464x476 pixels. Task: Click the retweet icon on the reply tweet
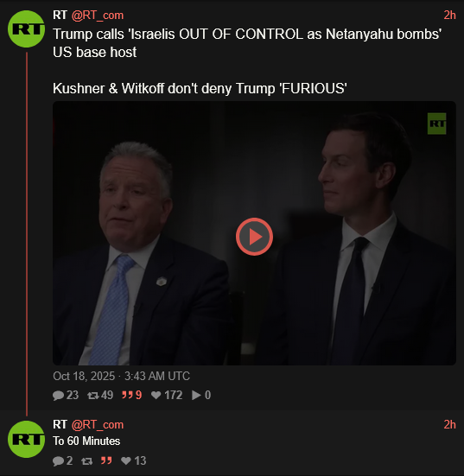[x=87, y=461]
